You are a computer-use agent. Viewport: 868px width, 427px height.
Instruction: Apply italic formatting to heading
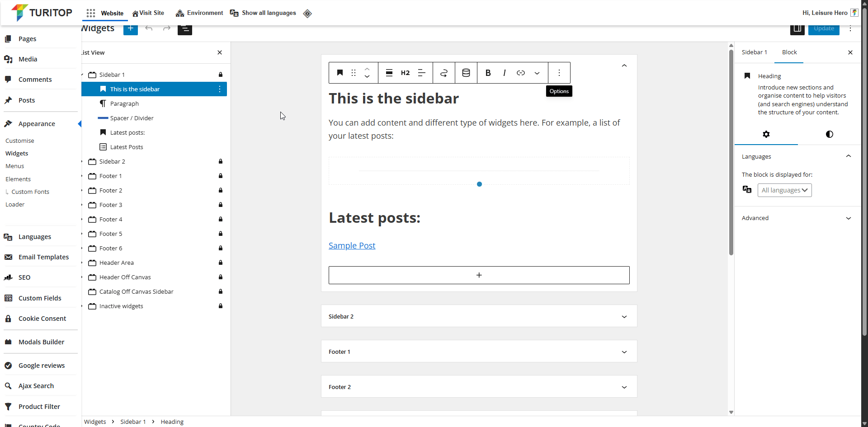click(x=504, y=73)
